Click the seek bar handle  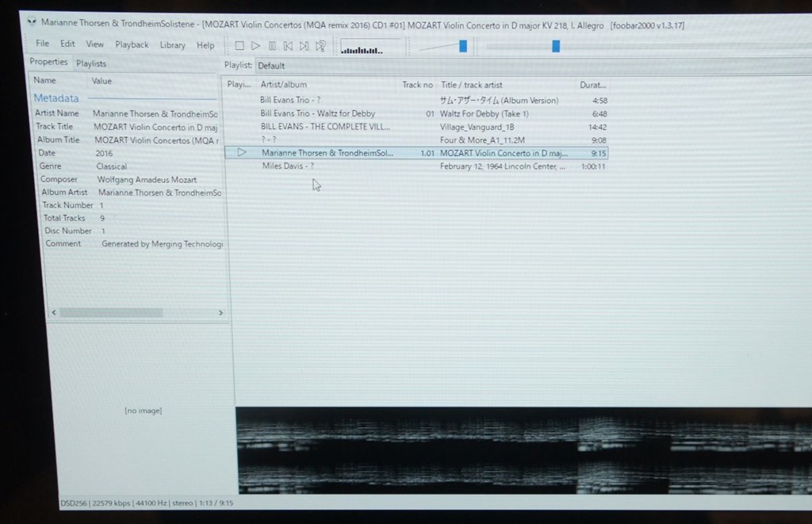556,47
